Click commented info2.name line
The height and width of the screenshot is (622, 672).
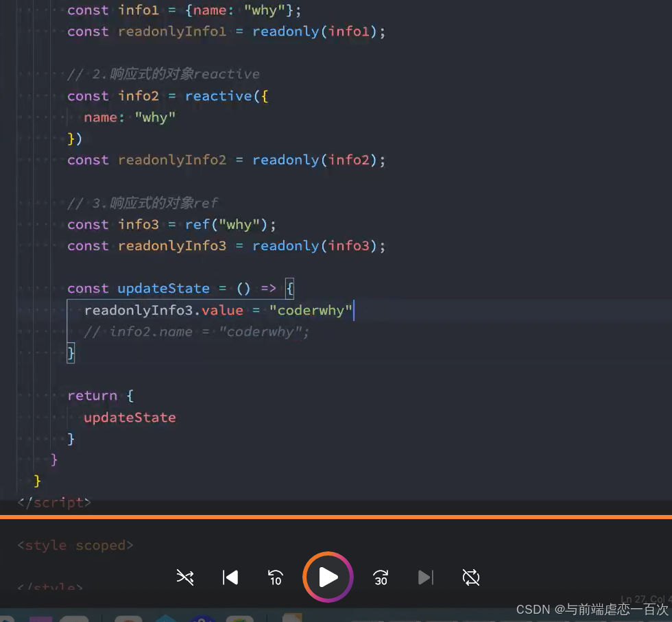[196, 331]
